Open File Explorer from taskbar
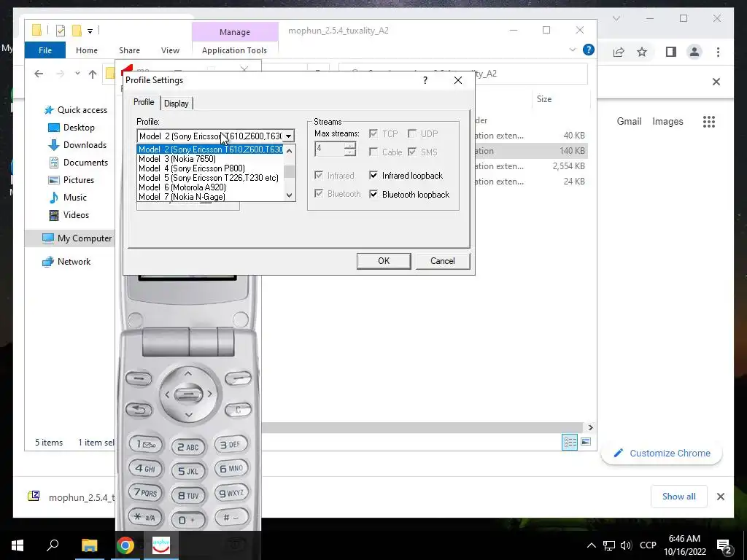 click(89, 545)
